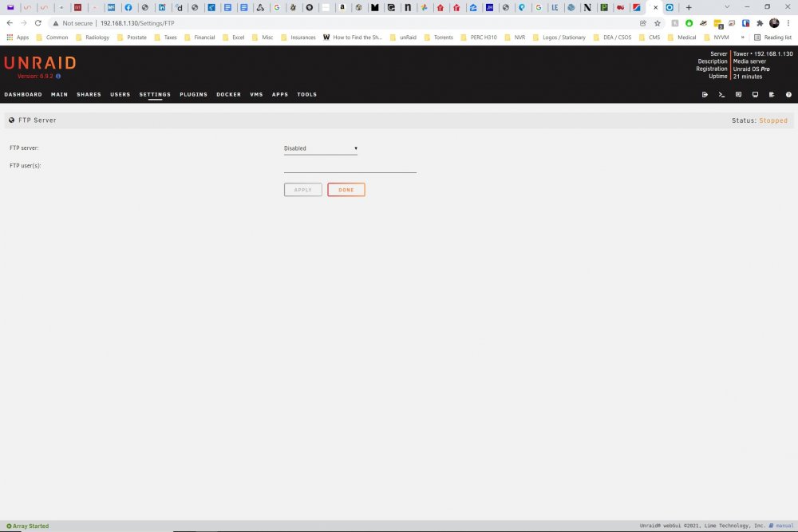Switch to the LinkedIn tab
This screenshot has width=798, height=532.
[162, 8]
